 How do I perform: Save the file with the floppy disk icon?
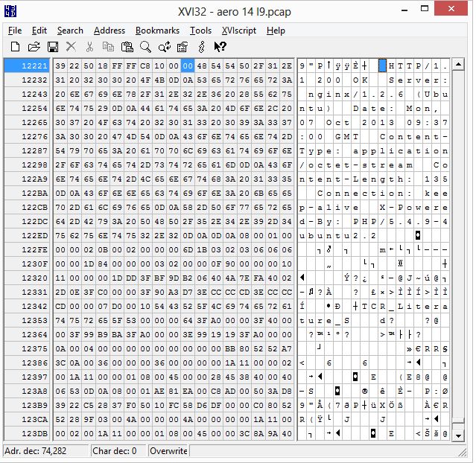click(53, 47)
